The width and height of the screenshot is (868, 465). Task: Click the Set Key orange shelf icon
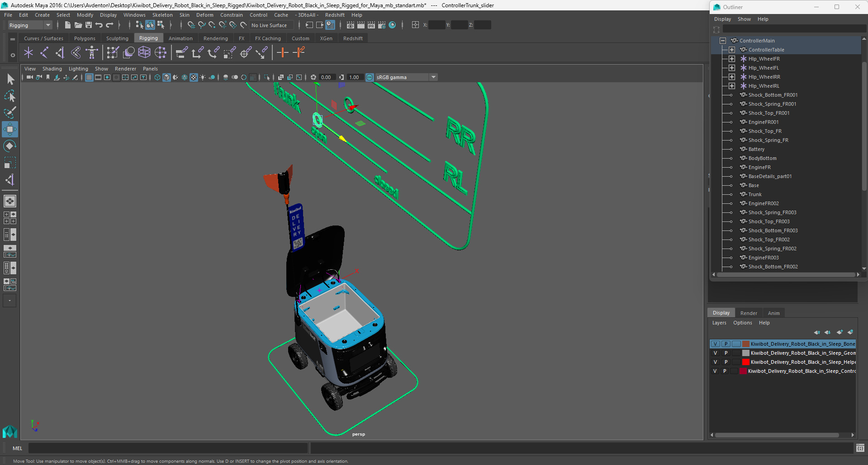[x=283, y=53]
